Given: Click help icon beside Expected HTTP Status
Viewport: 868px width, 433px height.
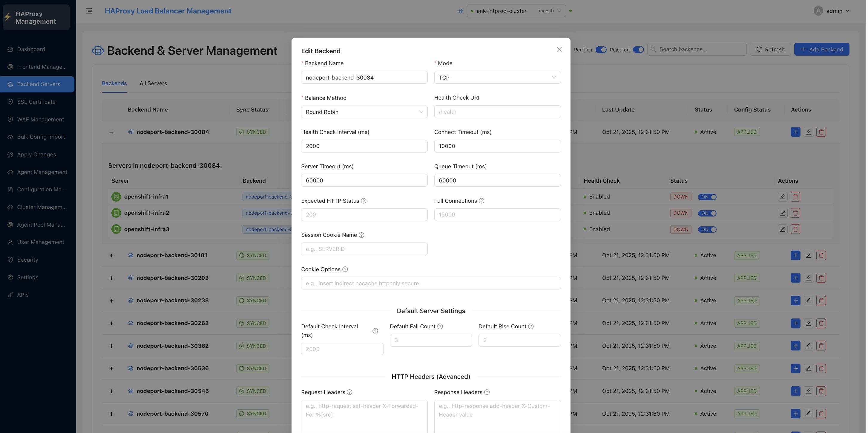Looking at the screenshot, I should click(x=364, y=201).
